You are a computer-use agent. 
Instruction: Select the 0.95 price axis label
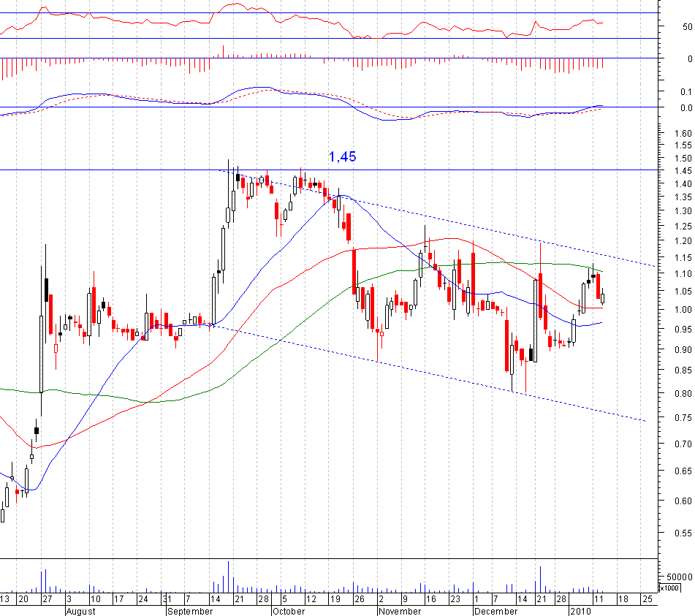coord(683,330)
